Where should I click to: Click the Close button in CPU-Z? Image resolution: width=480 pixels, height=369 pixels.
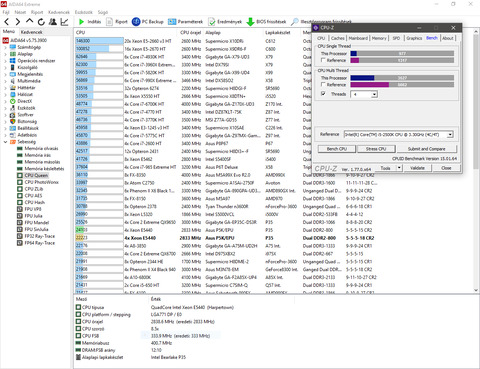point(446,168)
